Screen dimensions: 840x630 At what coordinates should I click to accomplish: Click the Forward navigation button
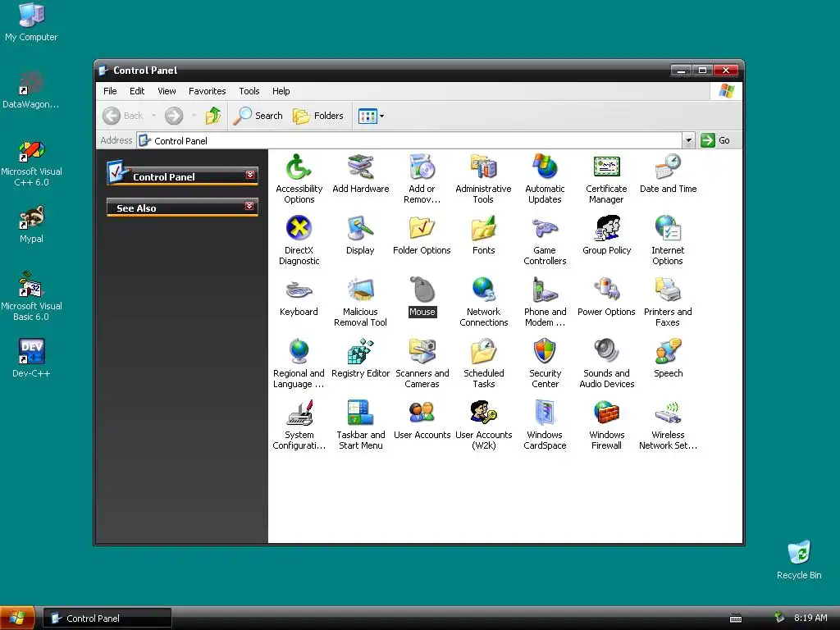click(x=174, y=116)
